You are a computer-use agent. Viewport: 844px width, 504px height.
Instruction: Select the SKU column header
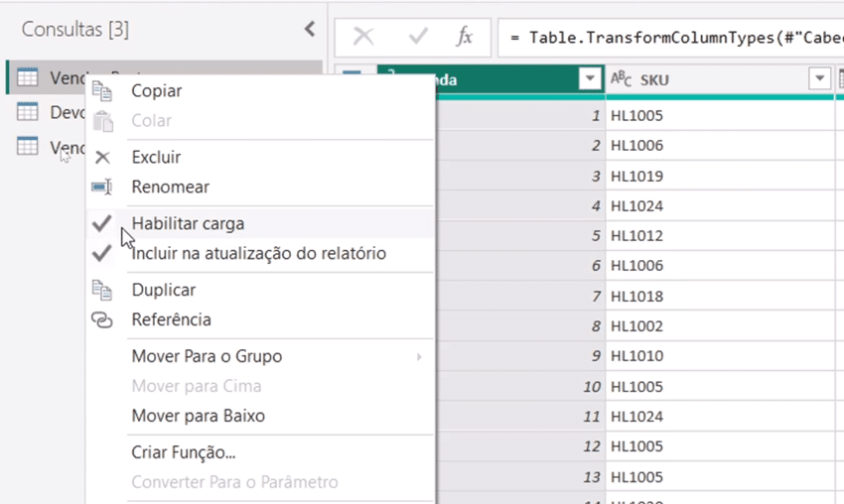coord(720,79)
